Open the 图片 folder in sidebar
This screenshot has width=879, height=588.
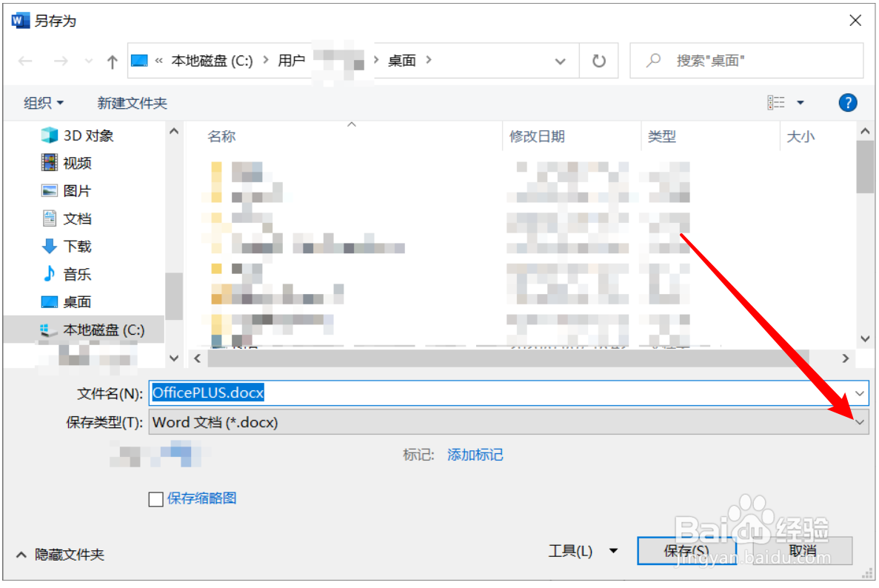[x=75, y=190]
